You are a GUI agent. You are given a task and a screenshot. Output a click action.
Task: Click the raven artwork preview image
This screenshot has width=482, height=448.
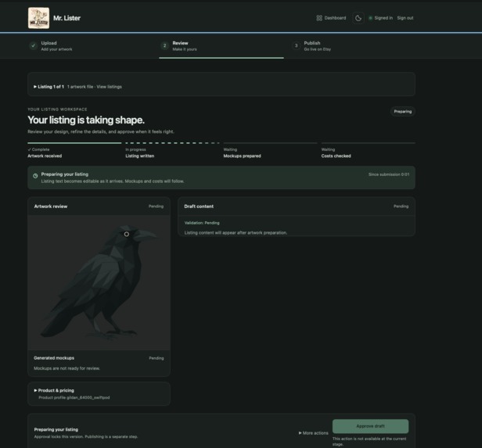(99, 282)
